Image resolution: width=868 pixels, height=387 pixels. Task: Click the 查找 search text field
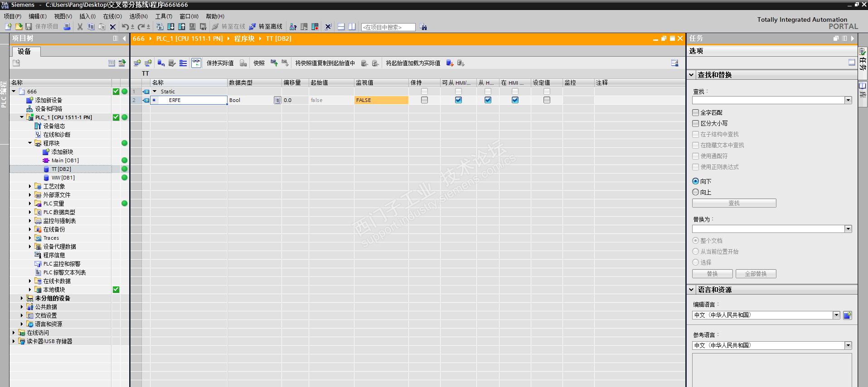[768, 100]
